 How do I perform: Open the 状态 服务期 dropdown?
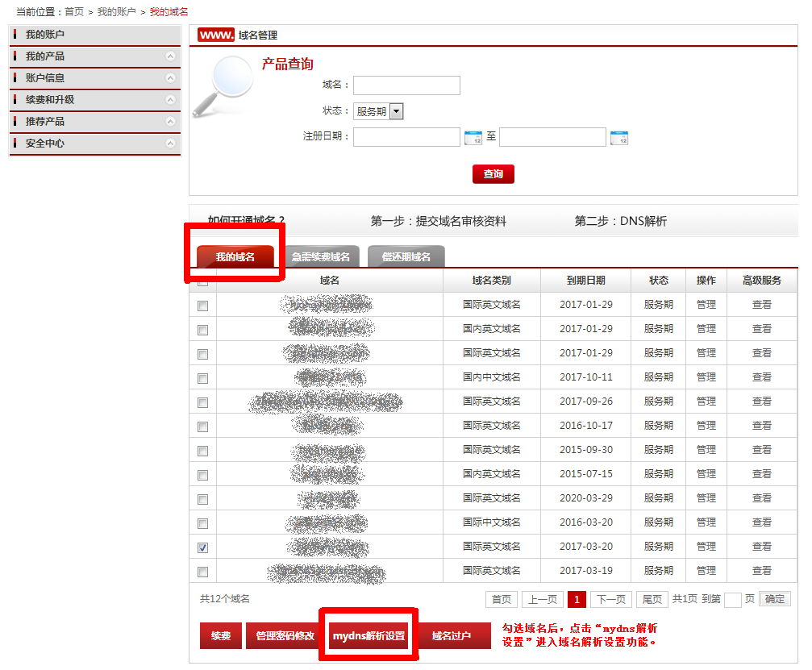[396, 112]
